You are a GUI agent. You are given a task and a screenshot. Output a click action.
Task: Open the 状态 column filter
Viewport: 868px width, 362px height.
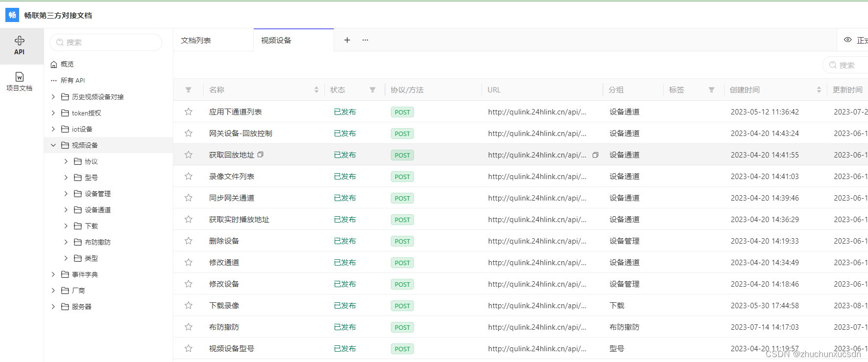click(372, 90)
